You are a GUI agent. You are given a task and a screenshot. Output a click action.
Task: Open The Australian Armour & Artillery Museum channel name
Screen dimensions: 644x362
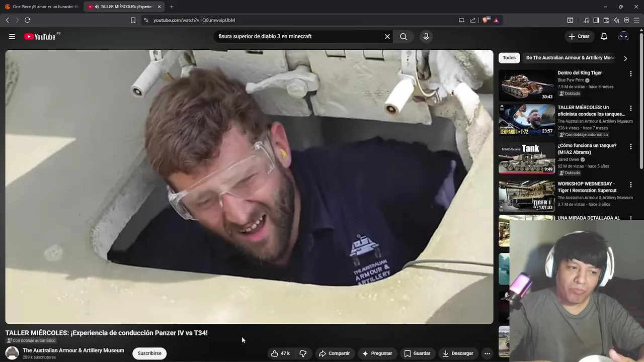pos(73,350)
